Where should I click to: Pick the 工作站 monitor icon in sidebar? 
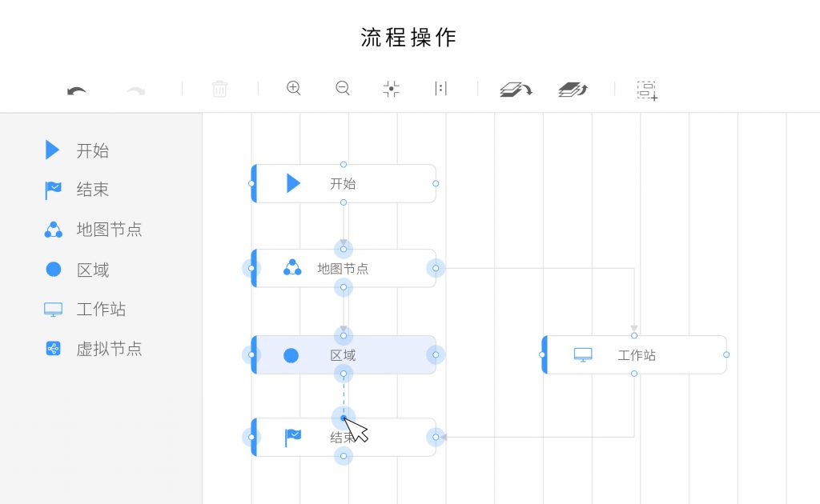click(54, 309)
